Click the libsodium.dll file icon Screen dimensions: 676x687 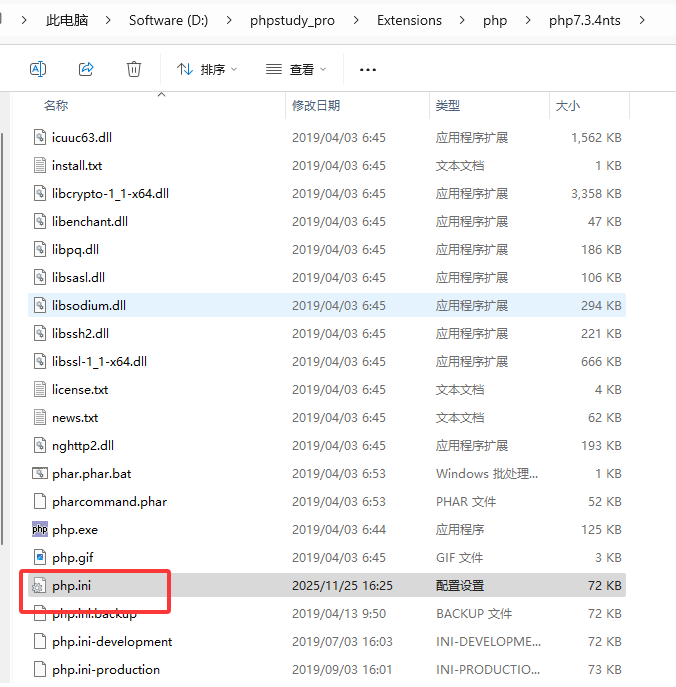tap(40, 305)
